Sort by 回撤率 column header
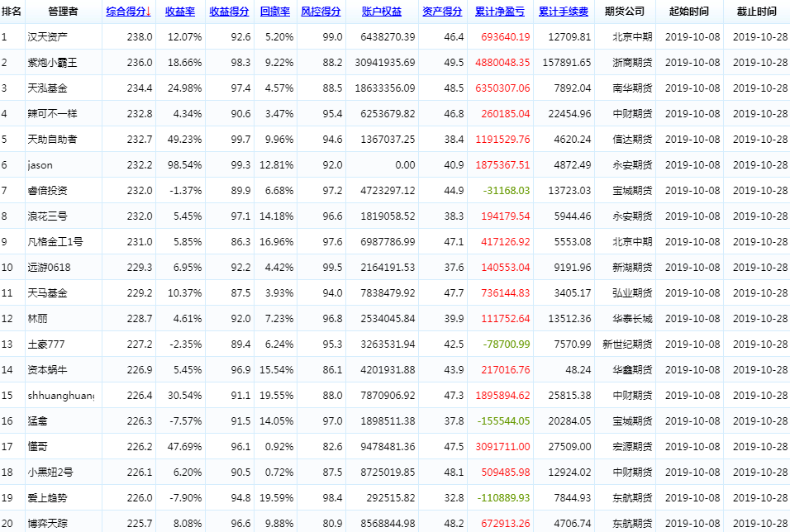The image size is (790, 532). 275,11
